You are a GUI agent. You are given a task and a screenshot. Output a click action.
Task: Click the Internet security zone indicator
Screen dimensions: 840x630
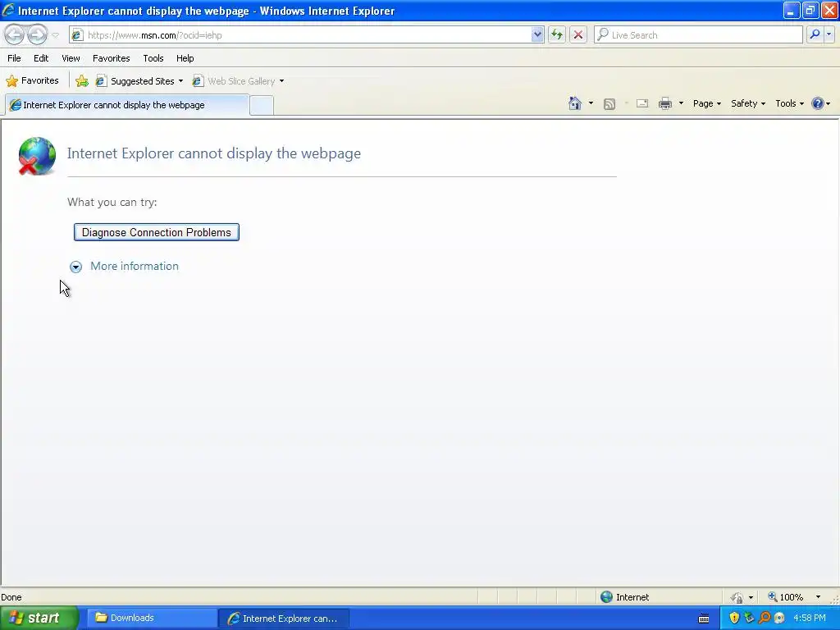tap(625, 597)
